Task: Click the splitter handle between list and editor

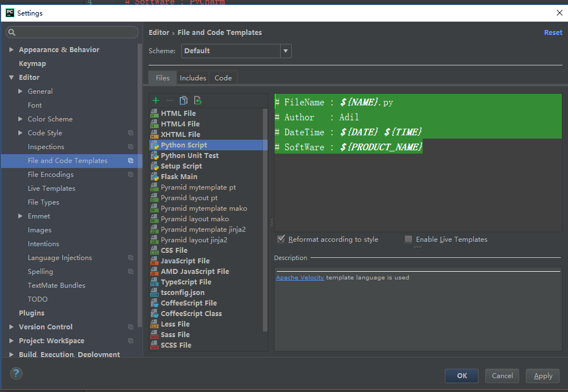Action: point(271,222)
